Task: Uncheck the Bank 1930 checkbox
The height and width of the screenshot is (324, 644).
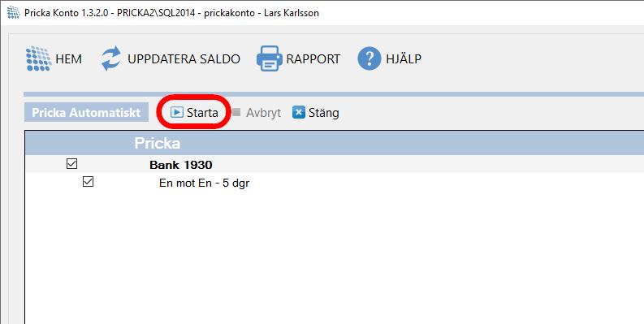Action: click(71, 164)
